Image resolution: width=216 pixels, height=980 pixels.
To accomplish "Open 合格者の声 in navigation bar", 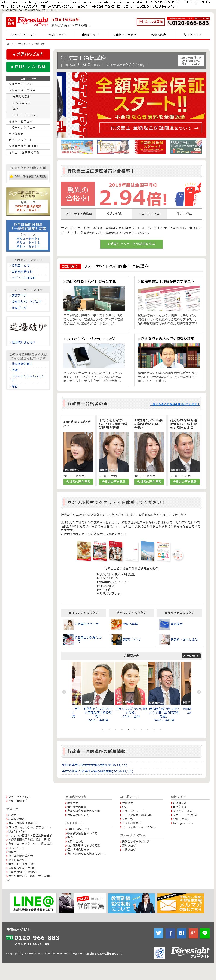I will (x=158, y=35).
